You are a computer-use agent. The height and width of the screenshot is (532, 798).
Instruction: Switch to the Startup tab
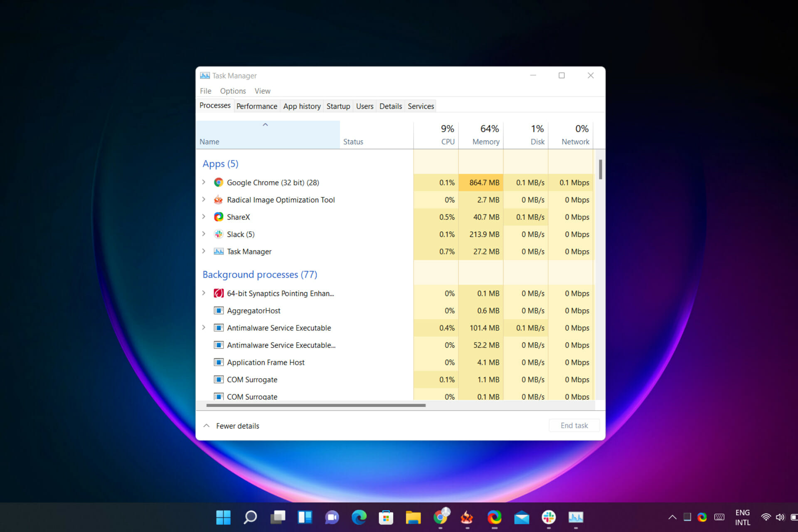pyautogui.click(x=338, y=106)
